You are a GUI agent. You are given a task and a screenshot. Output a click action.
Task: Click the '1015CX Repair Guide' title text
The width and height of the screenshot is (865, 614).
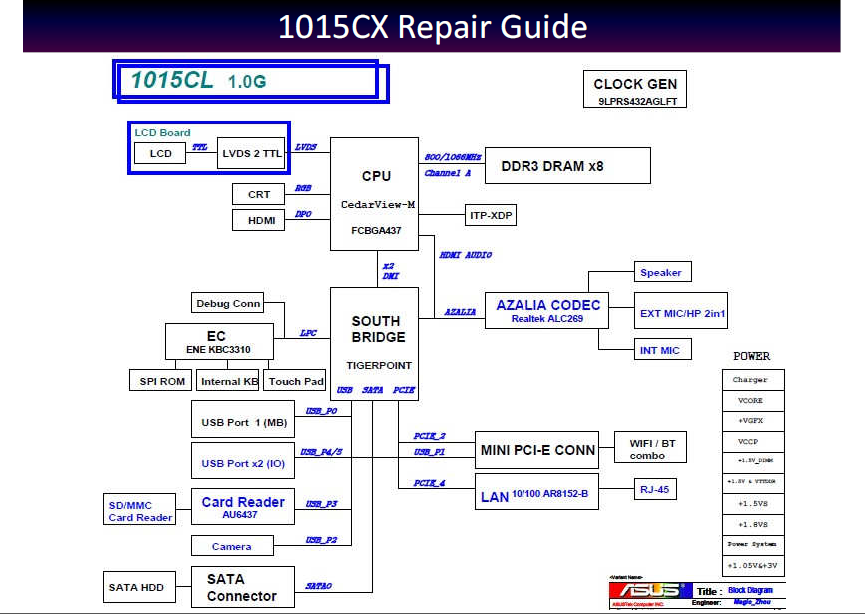click(x=432, y=26)
